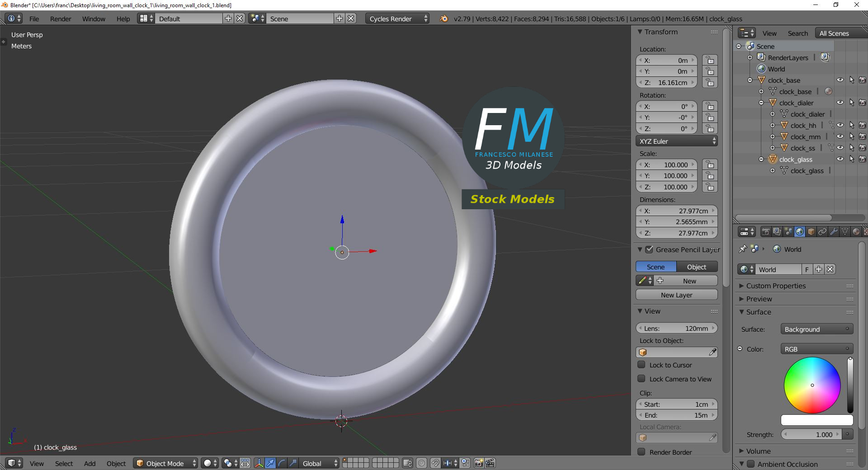Toggle visibility eye for clock_hh
This screenshot has width=868, height=470.
[x=840, y=125]
